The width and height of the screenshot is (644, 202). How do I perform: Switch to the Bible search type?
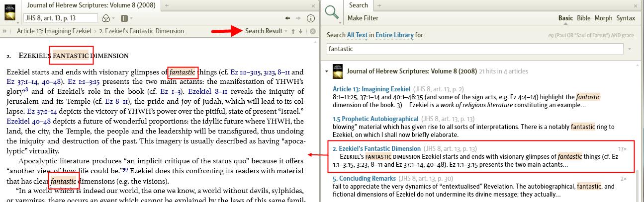tap(583, 18)
